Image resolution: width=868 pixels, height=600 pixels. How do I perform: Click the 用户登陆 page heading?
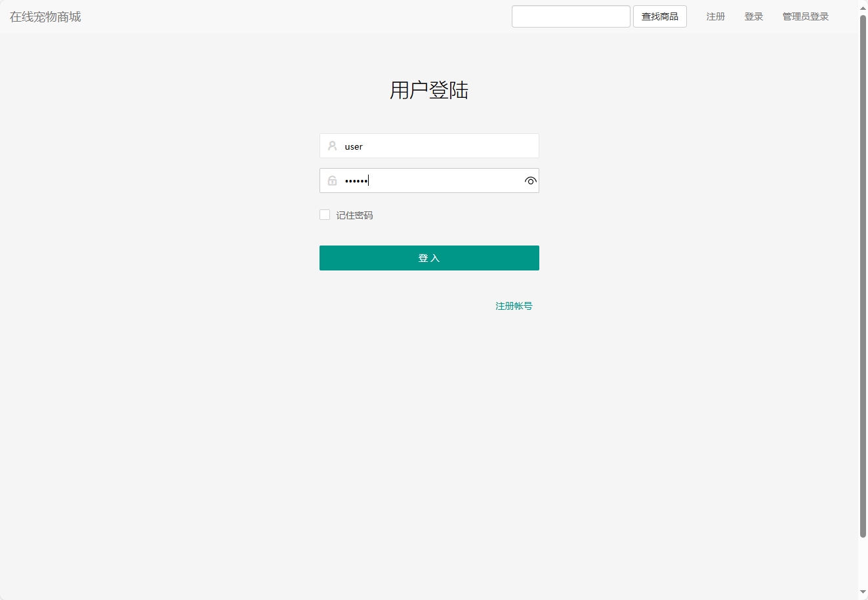point(428,90)
